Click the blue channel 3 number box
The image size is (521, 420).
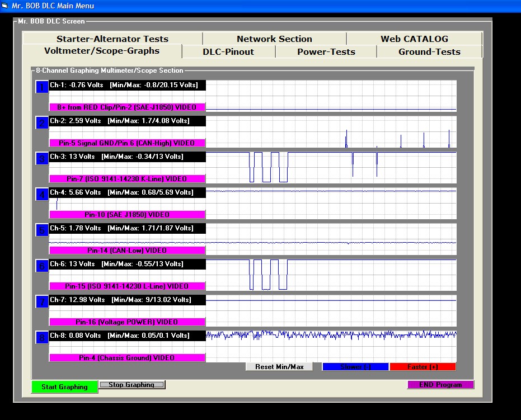coord(42,159)
